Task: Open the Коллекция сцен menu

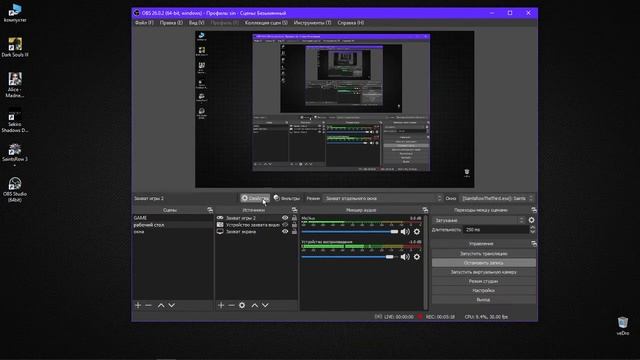Action: click(x=266, y=23)
